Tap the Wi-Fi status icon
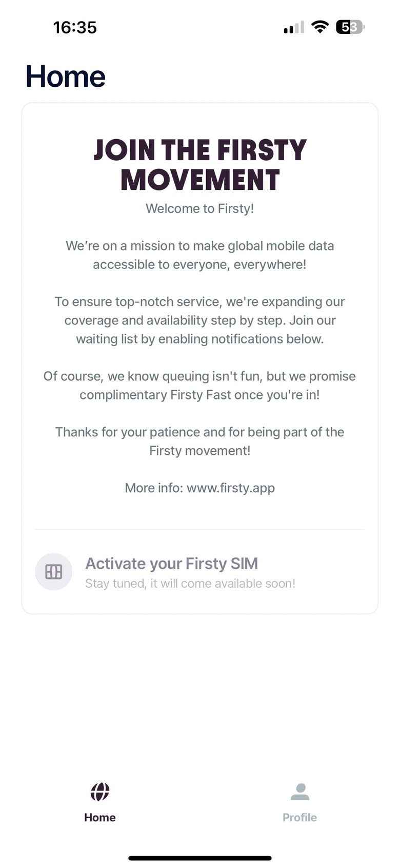This screenshot has width=400, height=868. click(321, 27)
